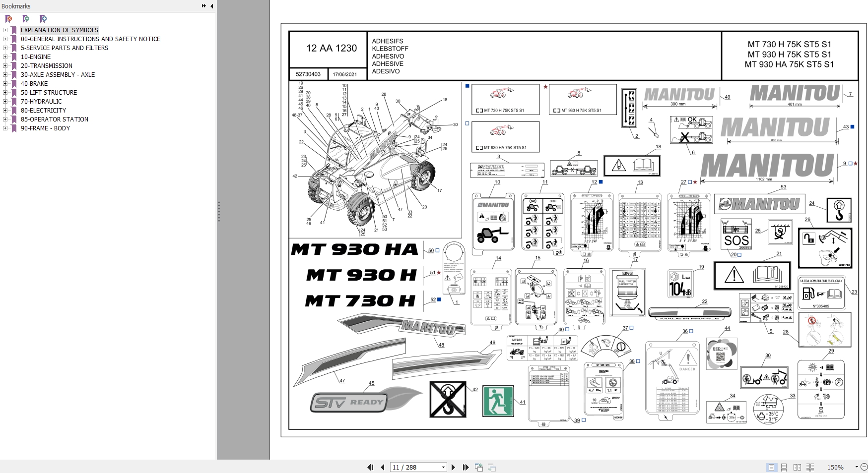Click the double-arrow options button in Bookmarks panel
The image size is (868, 473).
tap(203, 6)
